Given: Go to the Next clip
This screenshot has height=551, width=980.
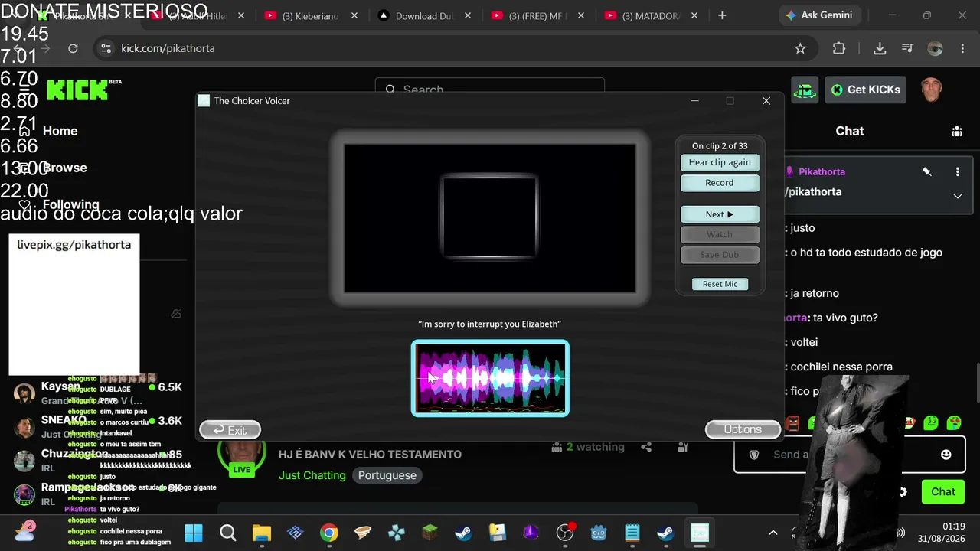Looking at the screenshot, I should (720, 214).
